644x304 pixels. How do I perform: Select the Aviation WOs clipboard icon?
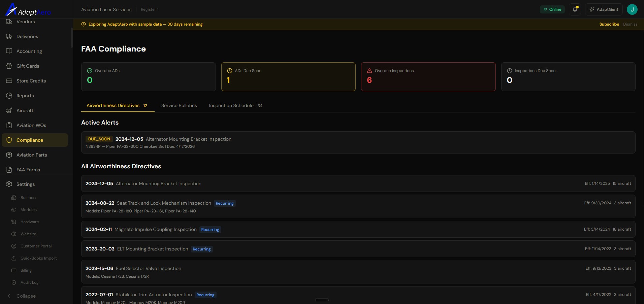[x=9, y=125]
